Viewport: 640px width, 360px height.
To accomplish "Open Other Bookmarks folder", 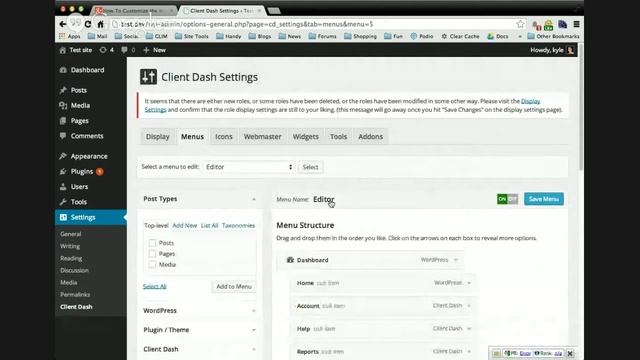I will click(x=553, y=36).
